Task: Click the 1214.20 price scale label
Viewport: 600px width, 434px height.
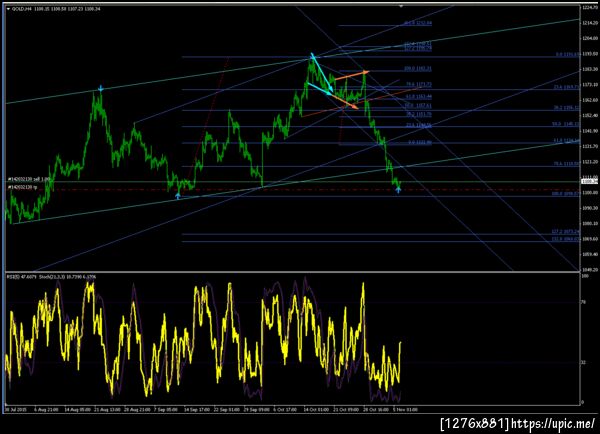Action: [x=590, y=23]
